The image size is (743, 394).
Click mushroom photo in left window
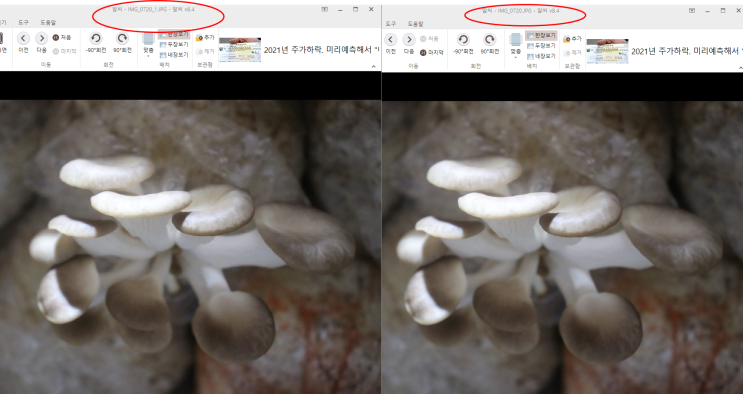click(x=190, y=247)
